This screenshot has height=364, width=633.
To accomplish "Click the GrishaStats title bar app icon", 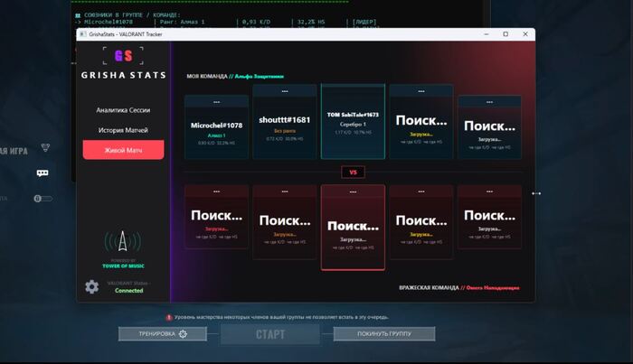I will point(83,34).
